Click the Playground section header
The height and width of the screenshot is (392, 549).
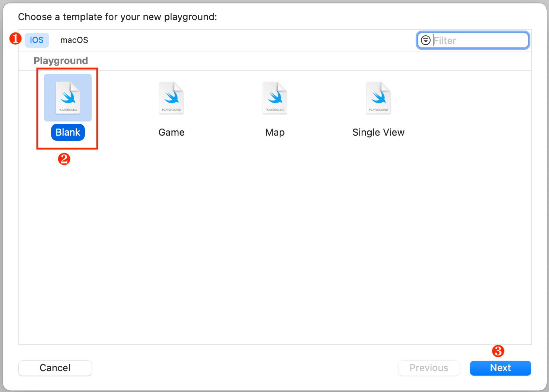coord(61,61)
